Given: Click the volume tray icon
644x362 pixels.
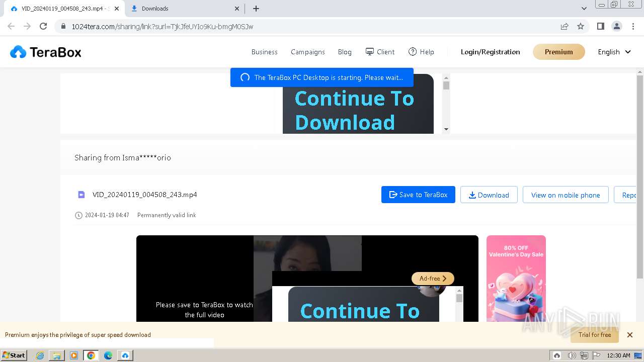Looking at the screenshot, I should [x=572, y=355].
